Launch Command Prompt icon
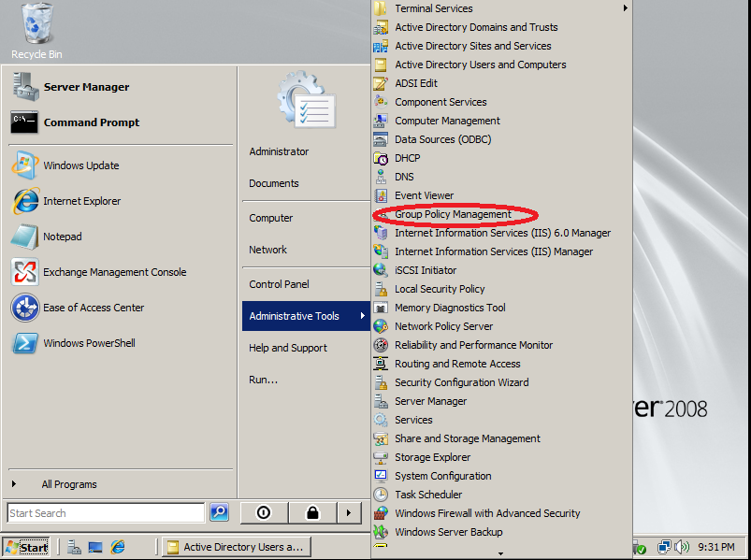751x560 pixels. (x=24, y=122)
